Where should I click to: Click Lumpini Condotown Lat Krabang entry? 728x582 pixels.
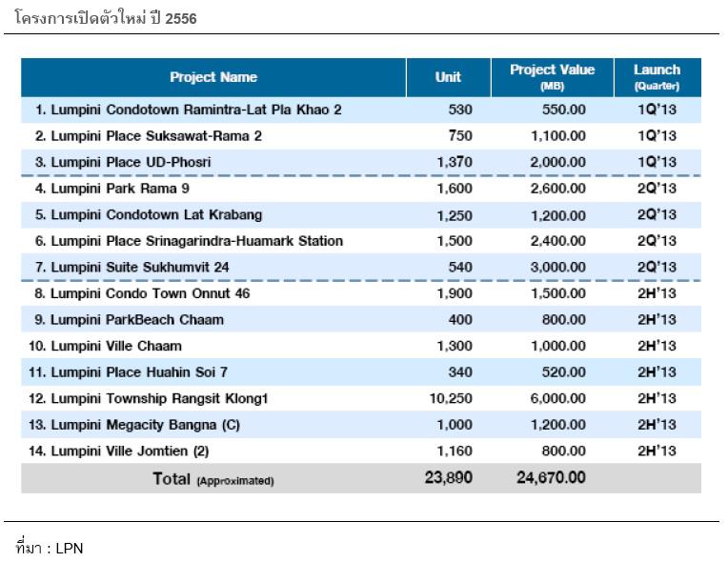(x=148, y=214)
